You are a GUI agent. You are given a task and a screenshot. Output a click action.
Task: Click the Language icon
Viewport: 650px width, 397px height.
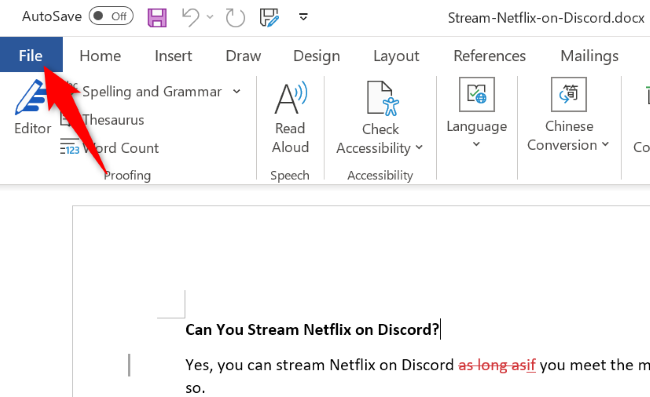point(476,94)
